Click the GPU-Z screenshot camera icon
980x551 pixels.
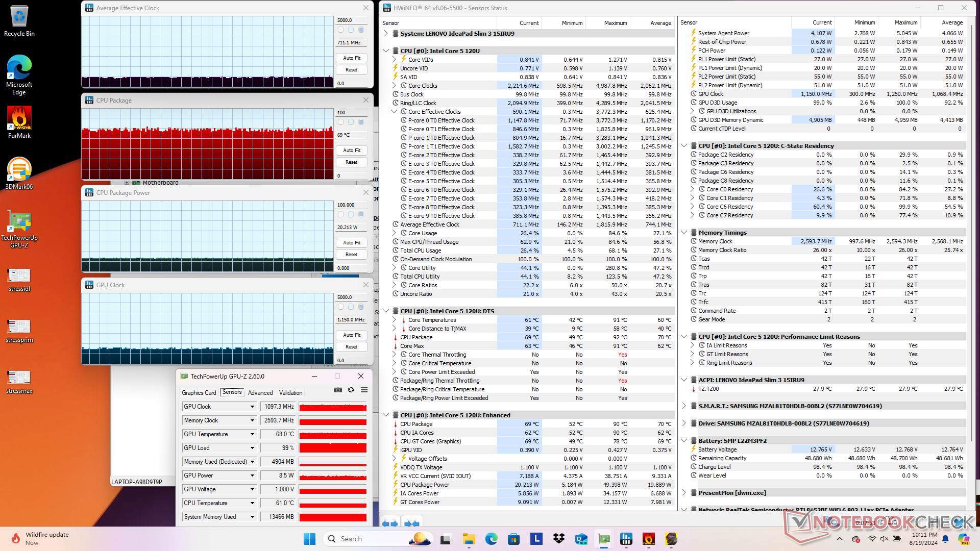(x=338, y=390)
